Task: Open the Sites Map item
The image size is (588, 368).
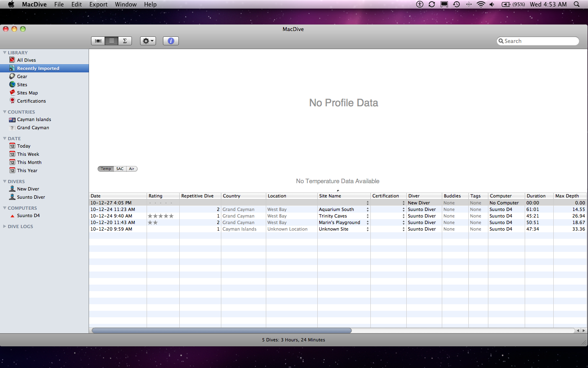Action: (x=27, y=93)
